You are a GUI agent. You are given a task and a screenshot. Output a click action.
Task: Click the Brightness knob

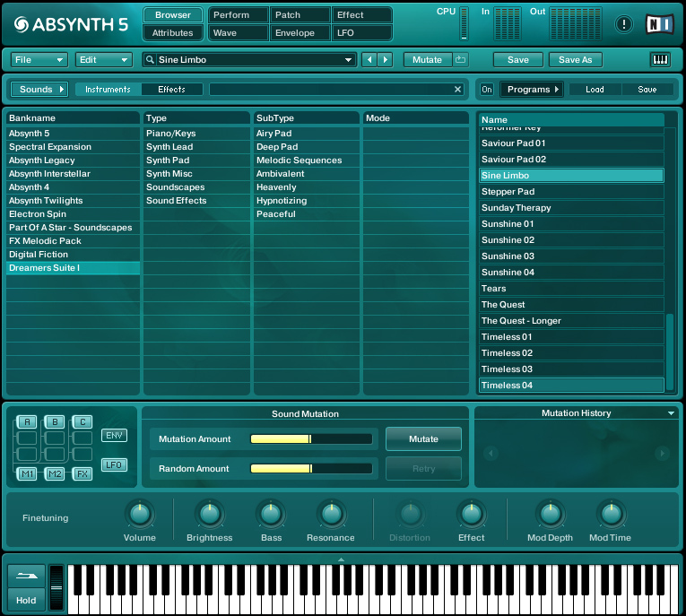210,514
